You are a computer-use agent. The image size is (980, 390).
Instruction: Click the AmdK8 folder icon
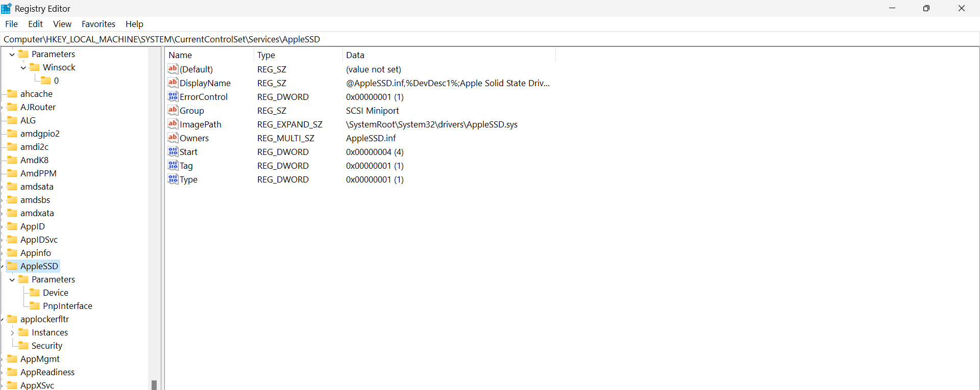tap(12, 160)
